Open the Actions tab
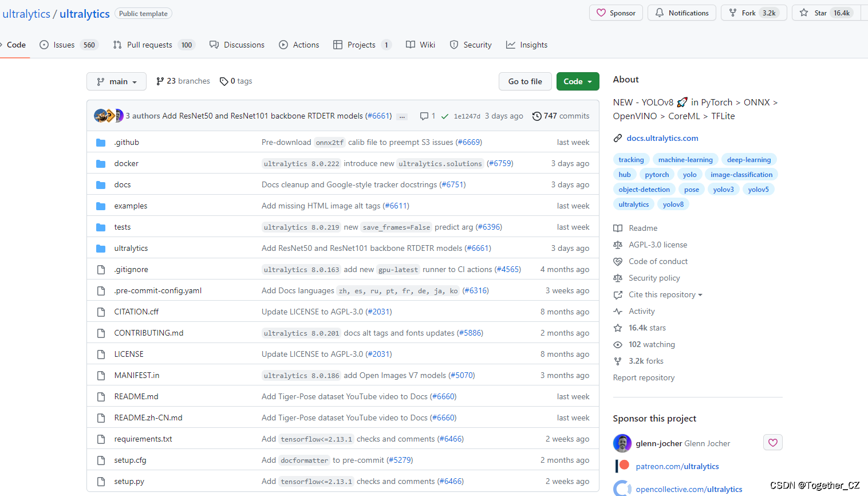This screenshot has height=496, width=868. (x=299, y=45)
